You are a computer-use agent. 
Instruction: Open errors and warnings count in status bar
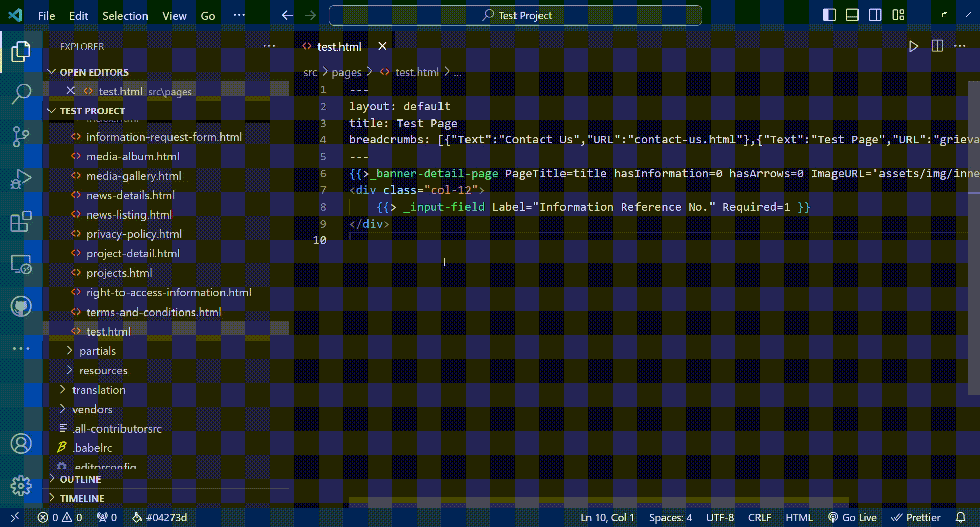(60, 517)
